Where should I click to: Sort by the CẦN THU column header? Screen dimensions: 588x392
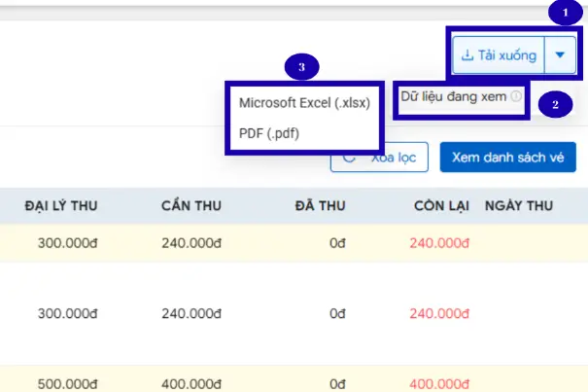coord(190,205)
